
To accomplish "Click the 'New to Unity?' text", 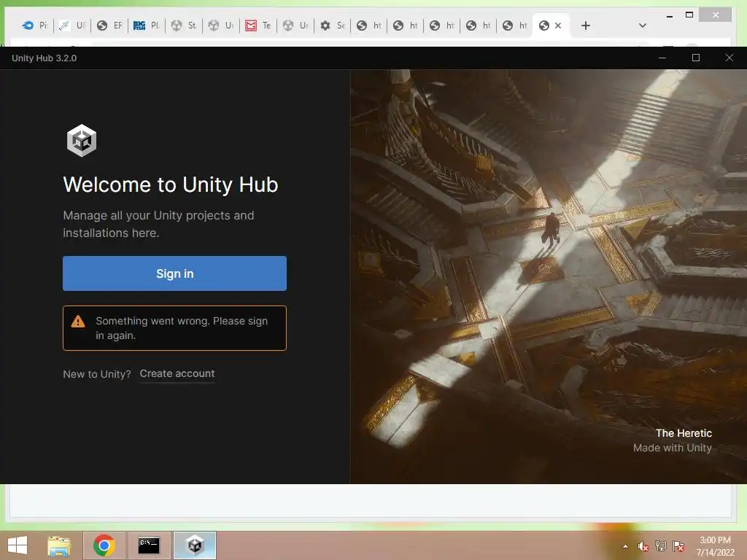I will tap(97, 374).
